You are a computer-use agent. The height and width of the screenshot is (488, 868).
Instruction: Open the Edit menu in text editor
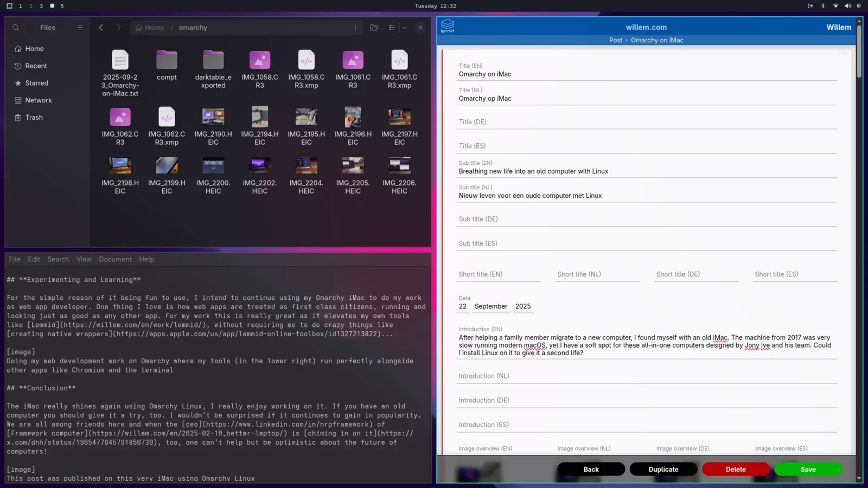click(x=34, y=259)
